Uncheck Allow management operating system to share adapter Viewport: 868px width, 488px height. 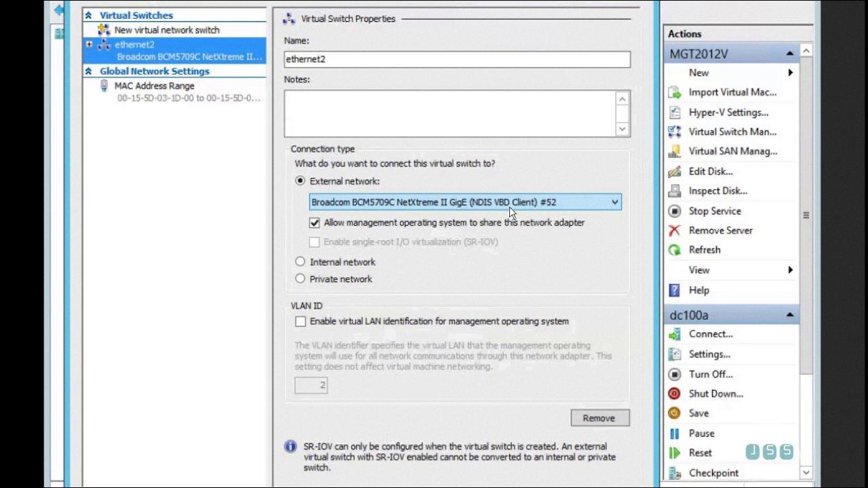315,222
